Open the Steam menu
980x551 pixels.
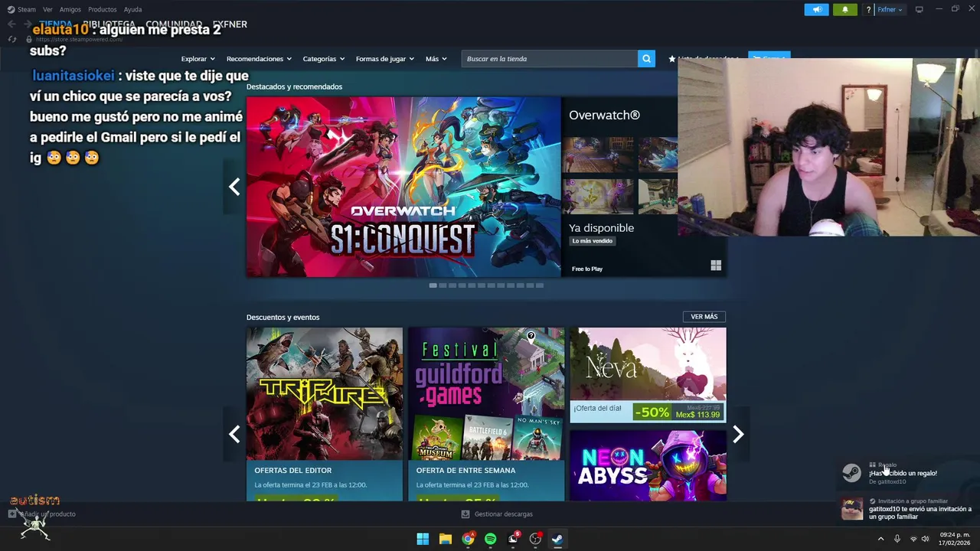click(x=21, y=9)
